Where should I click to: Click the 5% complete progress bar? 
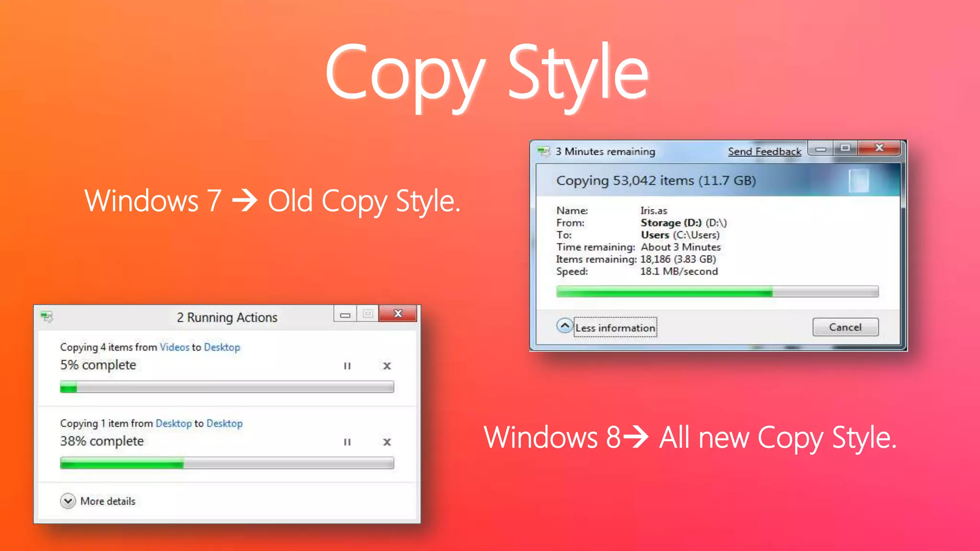[227, 387]
